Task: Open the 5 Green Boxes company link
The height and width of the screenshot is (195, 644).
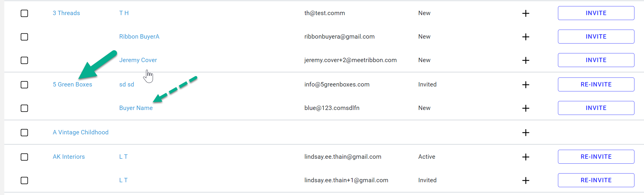Action: click(72, 84)
